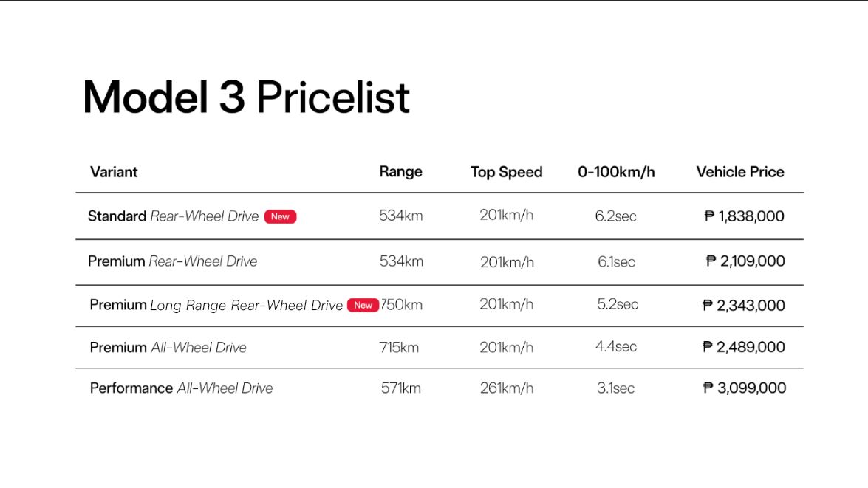Select the Premium Long Range Rear-Wheel Drive name
The height and width of the screenshot is (488, 868).
point(216,305)
